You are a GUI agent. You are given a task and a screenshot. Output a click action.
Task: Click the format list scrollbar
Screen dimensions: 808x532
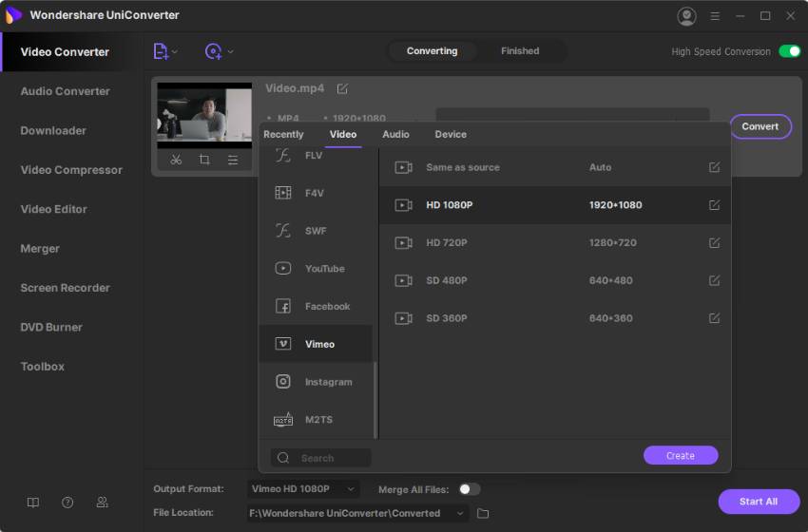[375, 400]
